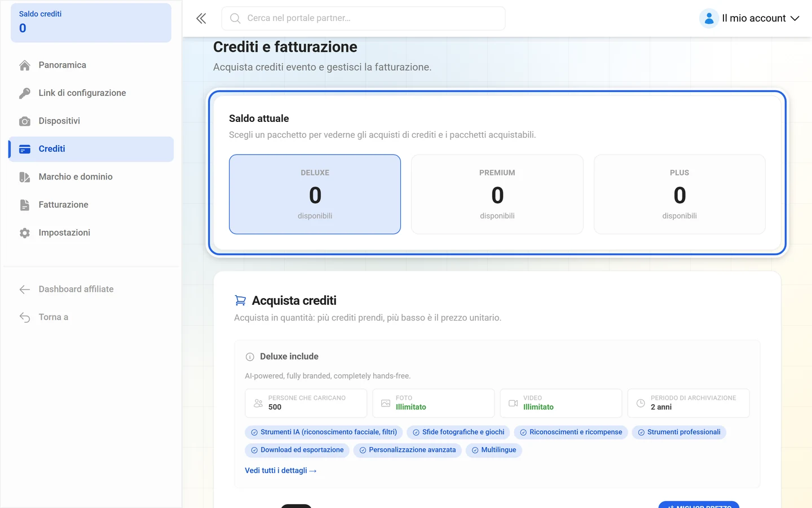812x508 pixels.
Task: Click the magnifier icon in the search bar
Action: (x=235, y=19)
